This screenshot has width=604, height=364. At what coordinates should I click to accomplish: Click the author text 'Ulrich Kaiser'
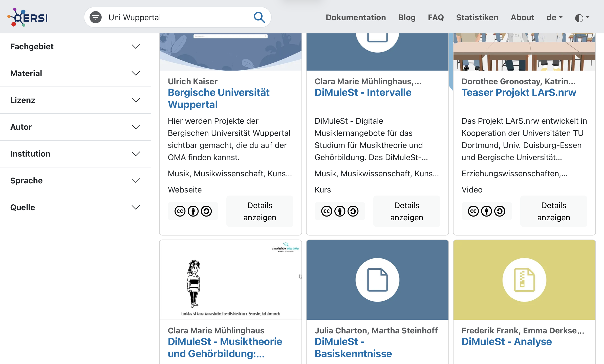tap(192, 81)
